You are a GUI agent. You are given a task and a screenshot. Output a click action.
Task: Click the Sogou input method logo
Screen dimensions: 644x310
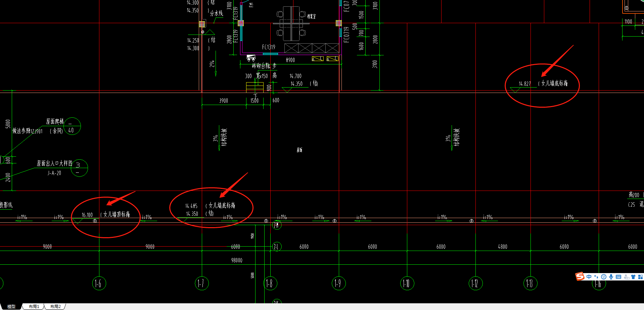pos(580,276)
